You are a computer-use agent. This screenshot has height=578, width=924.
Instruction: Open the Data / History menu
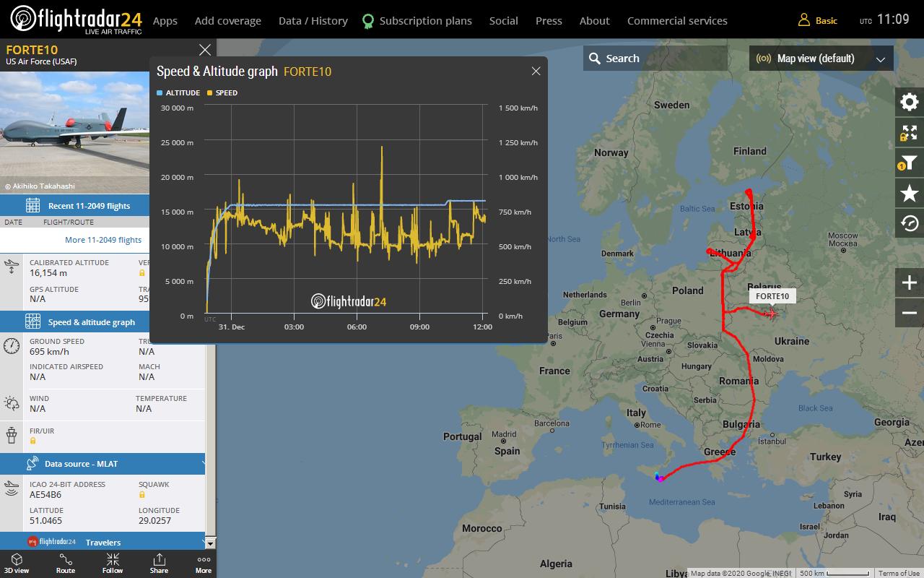click(313, 20)
